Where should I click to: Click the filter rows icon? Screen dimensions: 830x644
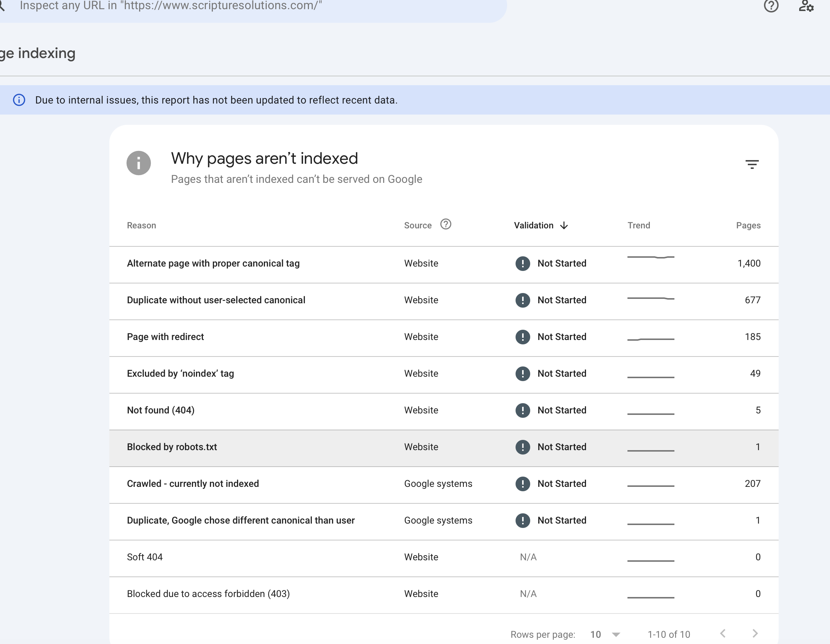coord(752,164)
